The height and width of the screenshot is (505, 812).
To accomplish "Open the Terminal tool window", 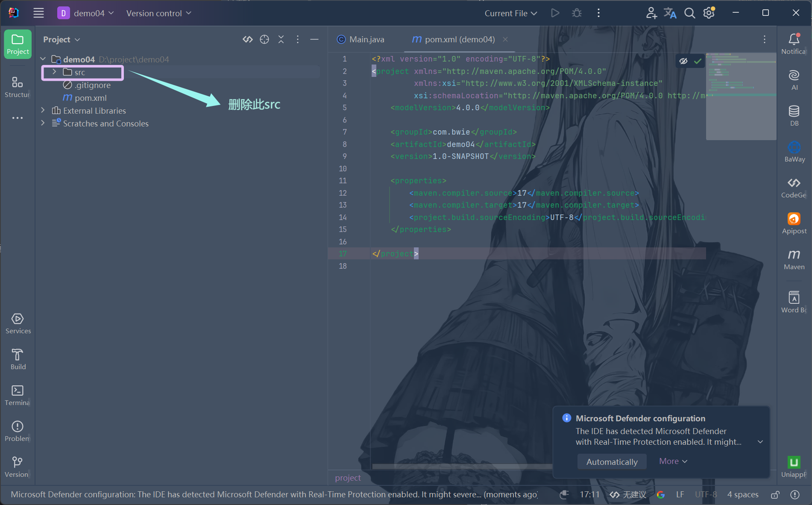I will 18,395.
